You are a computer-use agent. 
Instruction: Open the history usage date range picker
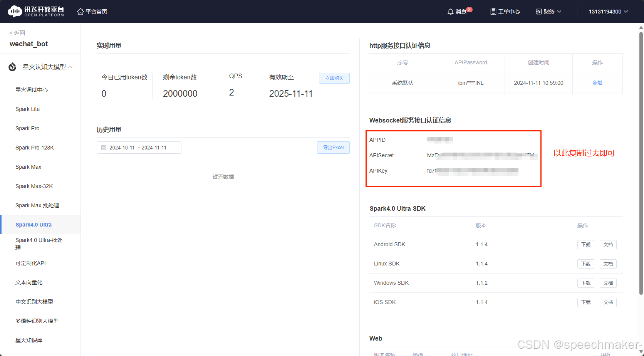click(x=139, y=148)
